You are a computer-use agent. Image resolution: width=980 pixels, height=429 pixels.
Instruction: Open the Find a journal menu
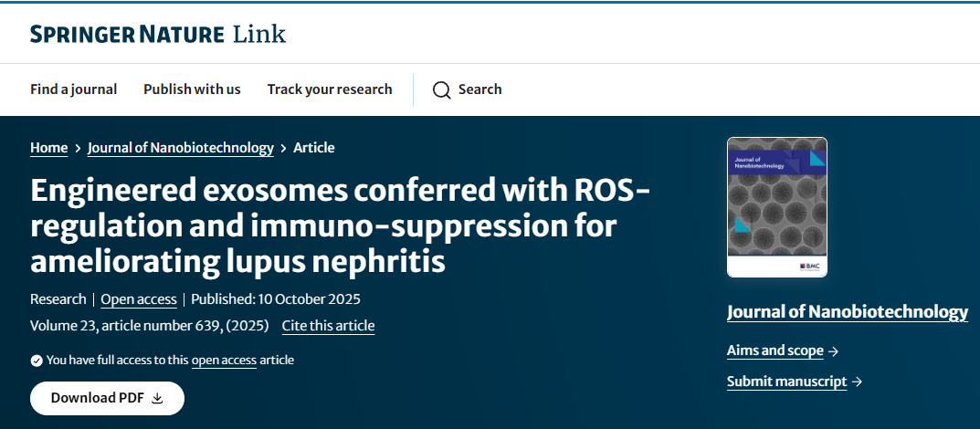click(73, 89)
